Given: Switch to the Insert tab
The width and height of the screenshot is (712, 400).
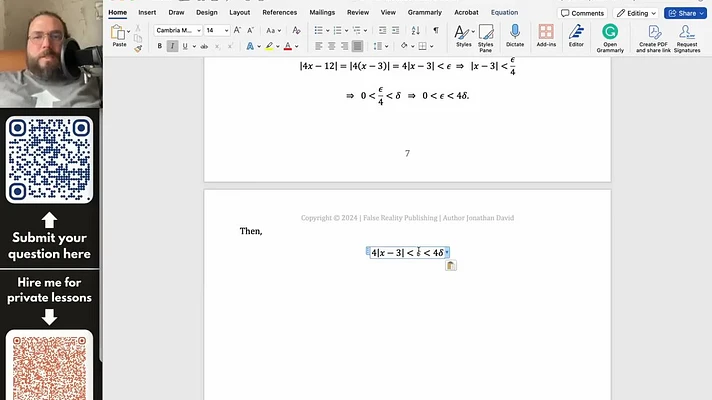Looking at the screenshot, I should coord(147,13).
